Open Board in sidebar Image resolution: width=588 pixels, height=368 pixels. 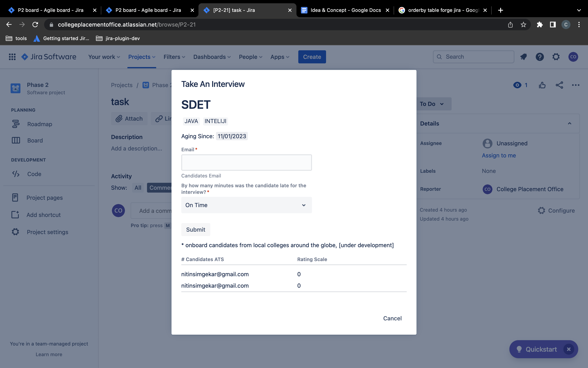pyautogui.click(x=35, y=140)
